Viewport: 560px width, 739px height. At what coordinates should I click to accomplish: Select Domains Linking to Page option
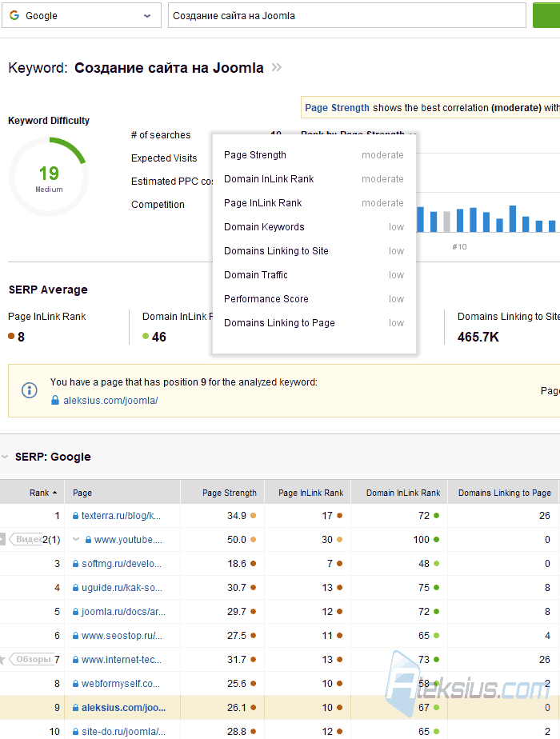314,323
